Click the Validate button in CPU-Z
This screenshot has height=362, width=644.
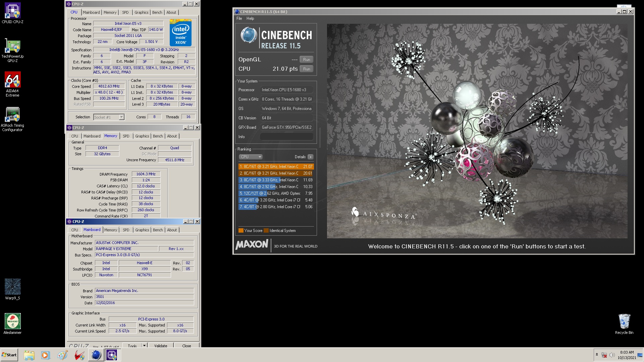[x=161, y=346]
